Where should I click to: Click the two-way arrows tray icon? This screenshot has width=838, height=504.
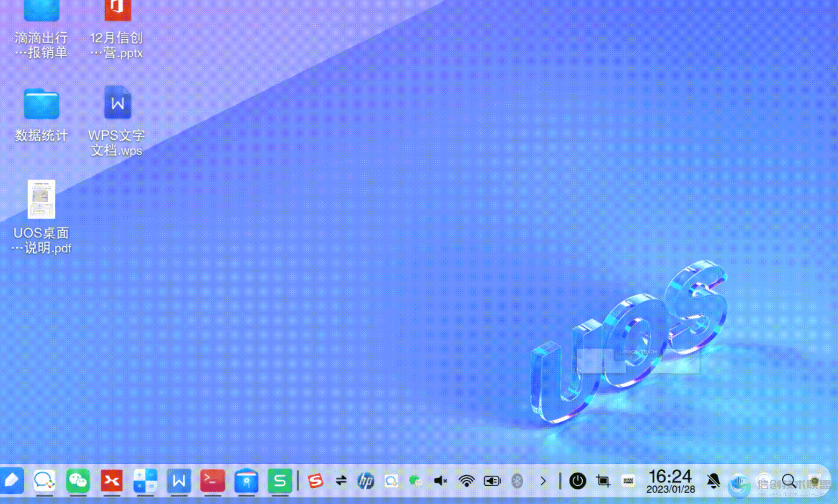(x=341, y=481)
